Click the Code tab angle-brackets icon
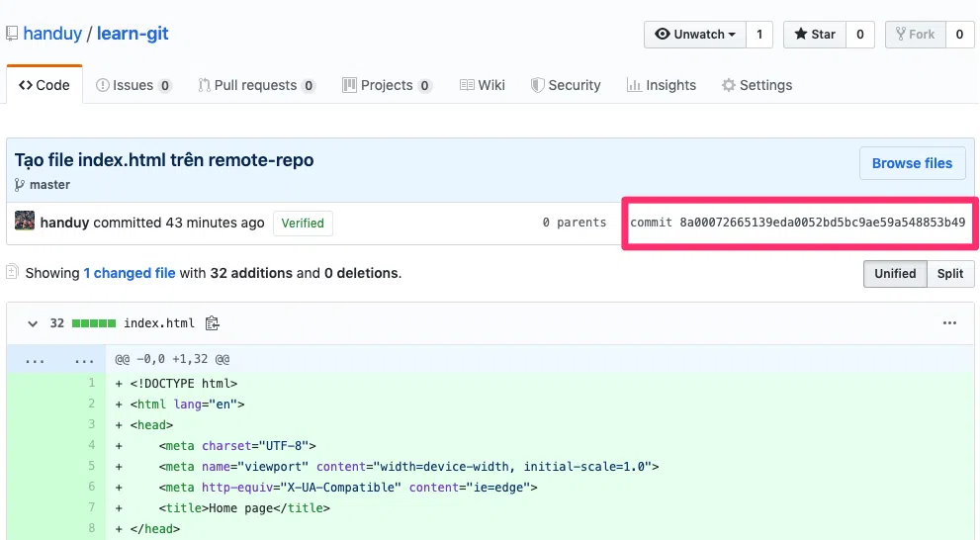This screenshot has width=980, height=540. point(26,85)
